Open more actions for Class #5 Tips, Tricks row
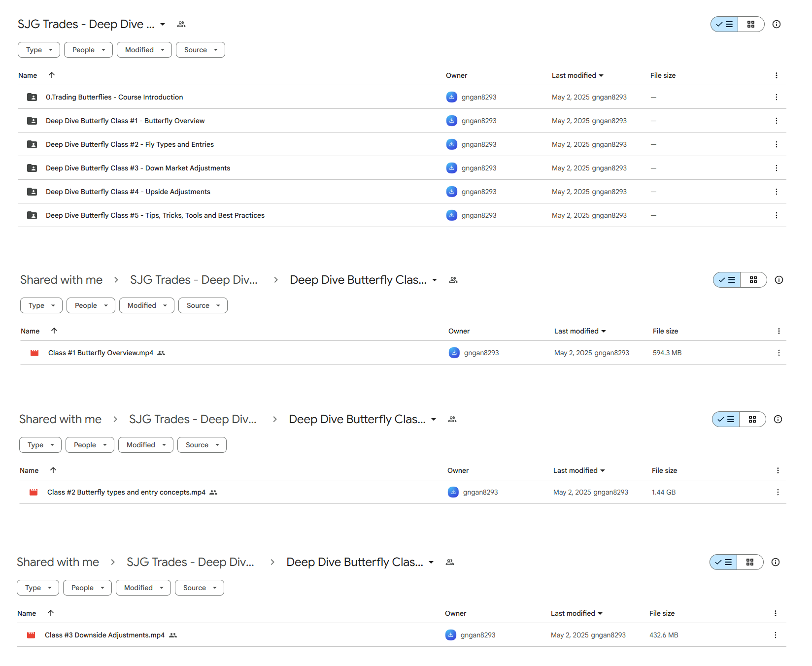The image size is (812, 666). 777,215
